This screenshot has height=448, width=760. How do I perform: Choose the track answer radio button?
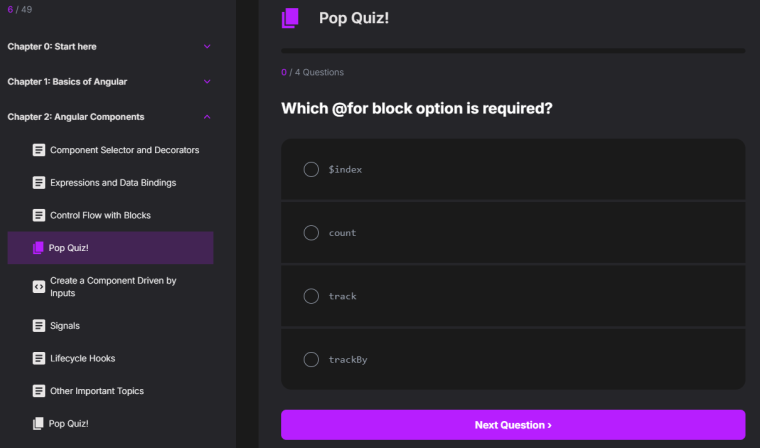pyautogui.click(x=311, y=296)
